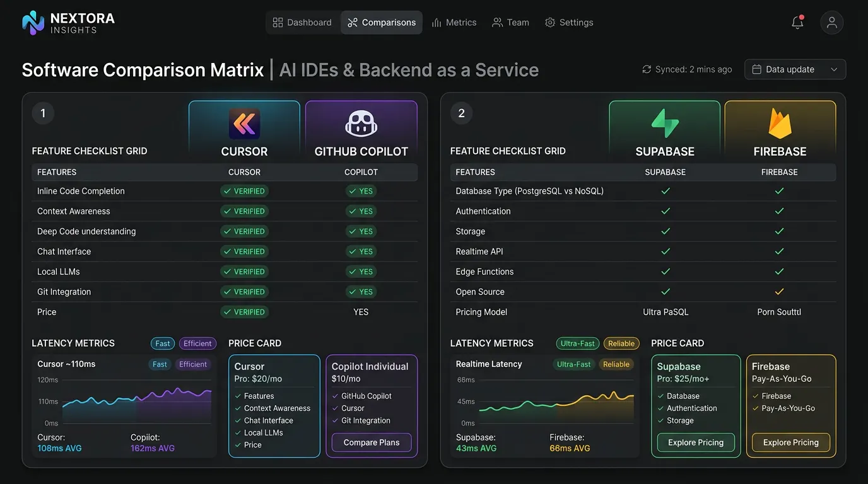Toggle Storage check in Supabase price card

660,420
